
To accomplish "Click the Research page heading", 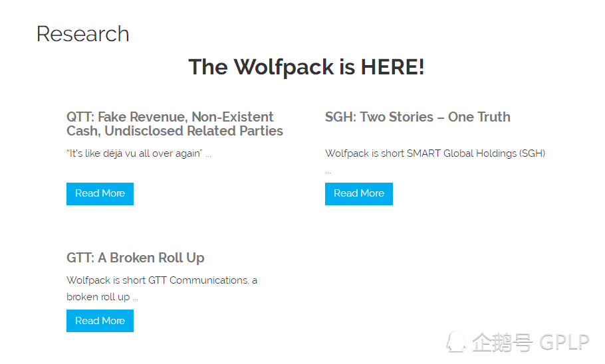I will (82, 34).
